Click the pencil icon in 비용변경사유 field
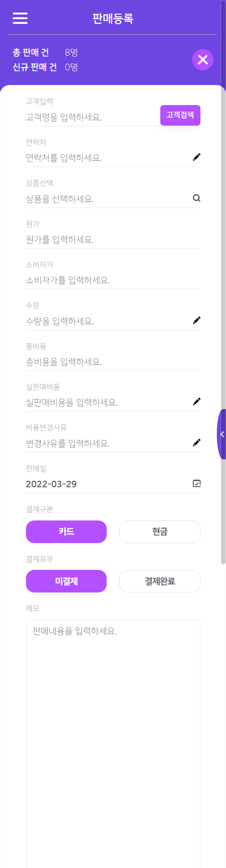226x868 pixels. coord(197,443)
